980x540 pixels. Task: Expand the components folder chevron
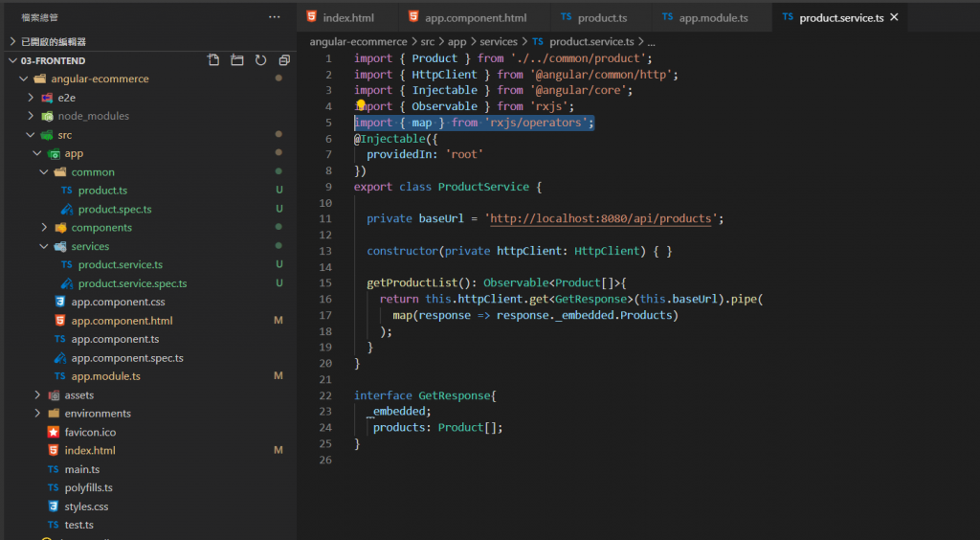tap(44, 228)
